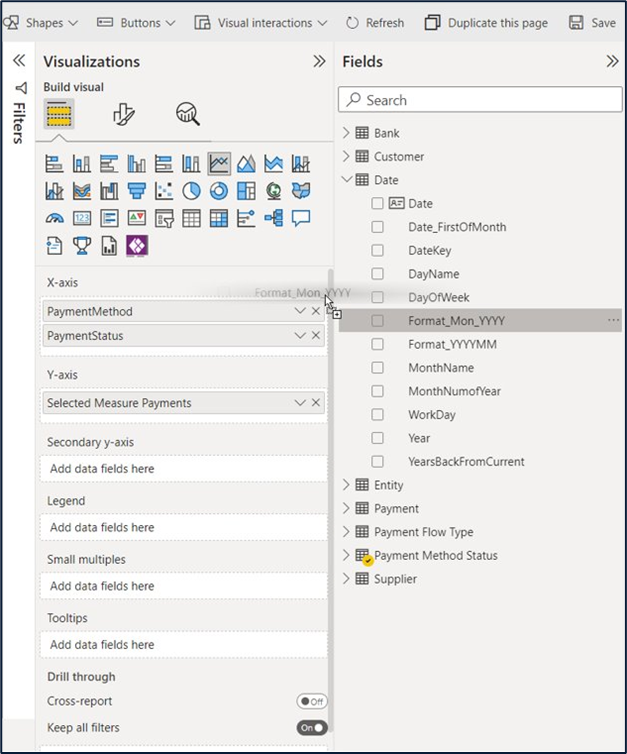
Task: Select the donut chart visual
Action: coord(219,191)
